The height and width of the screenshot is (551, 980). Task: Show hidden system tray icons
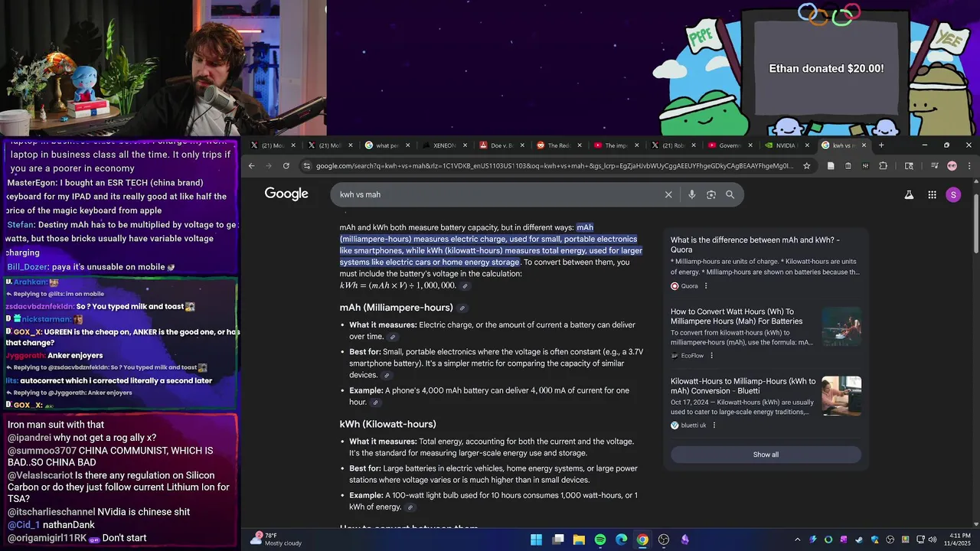click(x=797, y=540)
